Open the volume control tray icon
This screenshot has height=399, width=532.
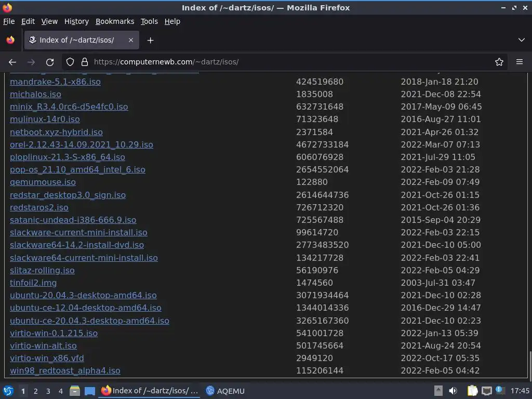coord(453,391)
